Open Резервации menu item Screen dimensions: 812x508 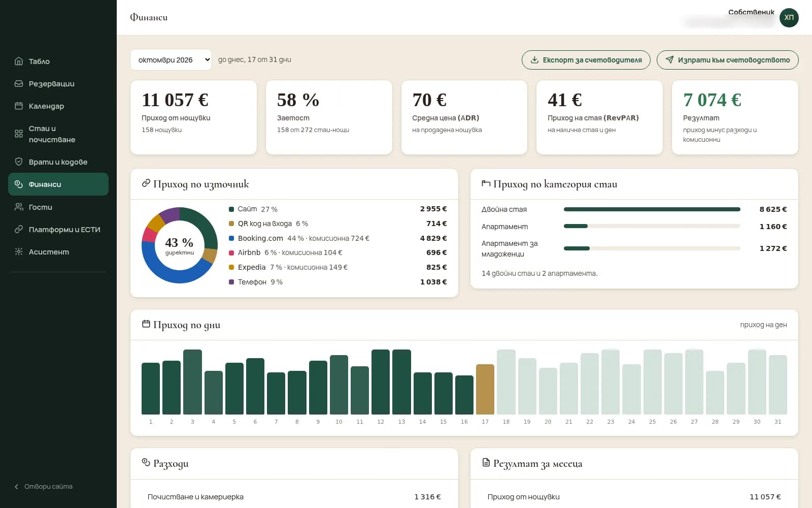pyautogui.click(x=58, y=83)
